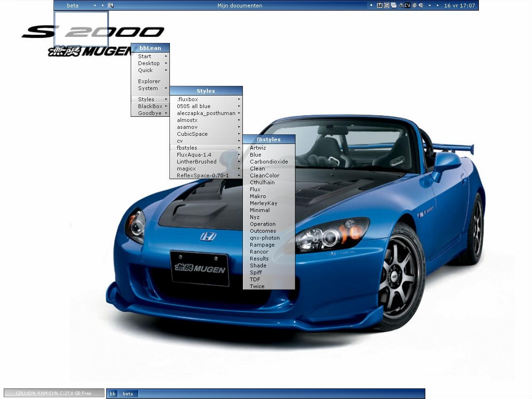The width and height of the screenshot is (532, 399).
Task: Expand the Goodbye submenu
Action: coord(150,113)
